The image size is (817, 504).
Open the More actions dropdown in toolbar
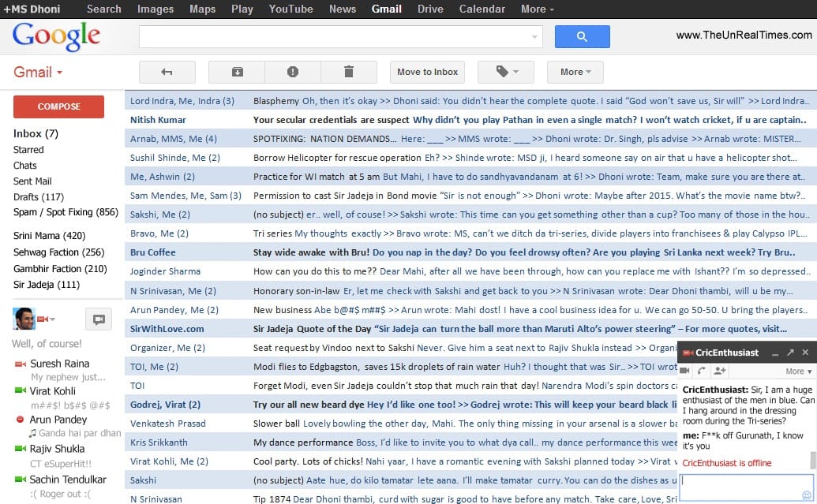pos(575,72)
